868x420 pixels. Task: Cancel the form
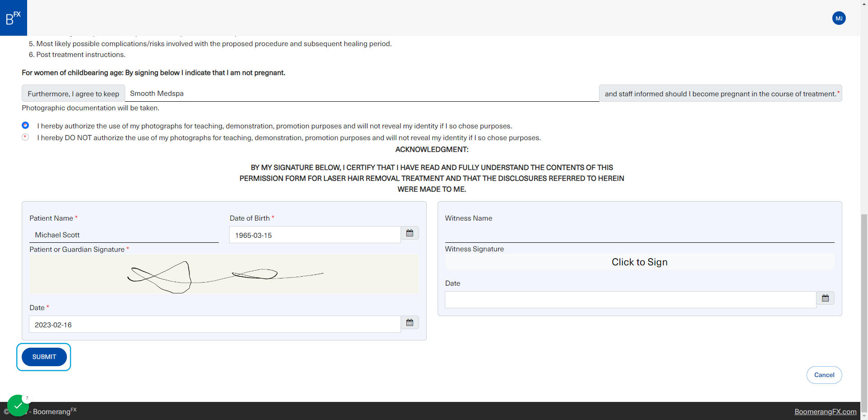[824, 375]
